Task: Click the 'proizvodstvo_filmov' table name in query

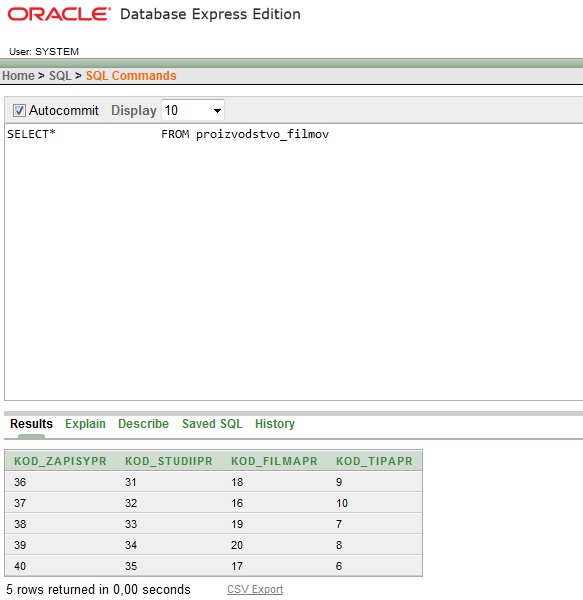Action: [x=262, y=134]
